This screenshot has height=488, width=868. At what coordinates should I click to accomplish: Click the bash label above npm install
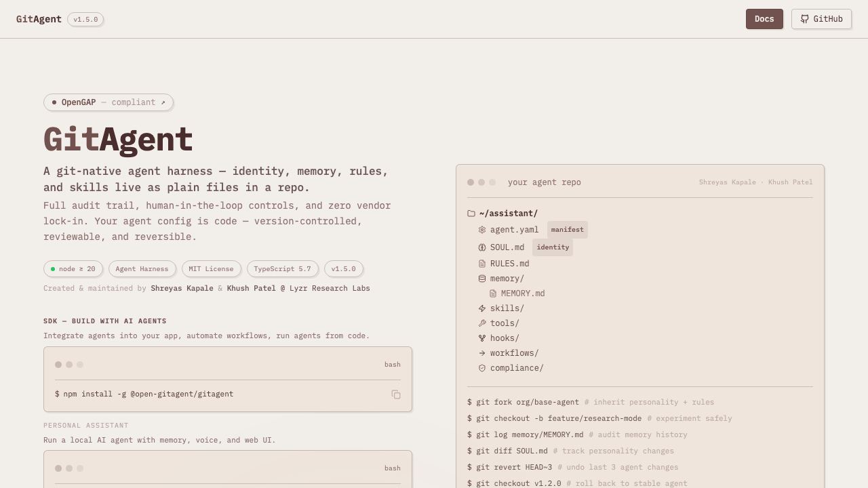(x=393, y=365)
